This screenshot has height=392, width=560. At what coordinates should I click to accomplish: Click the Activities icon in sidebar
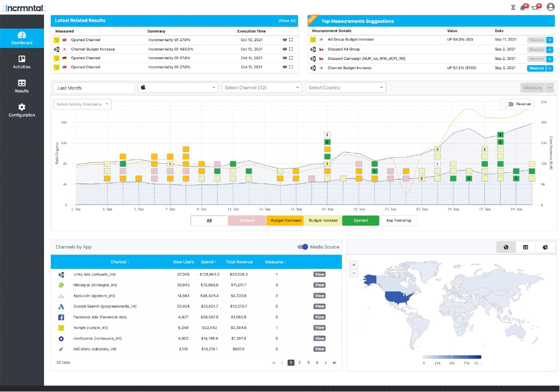[x=22, y=59]
